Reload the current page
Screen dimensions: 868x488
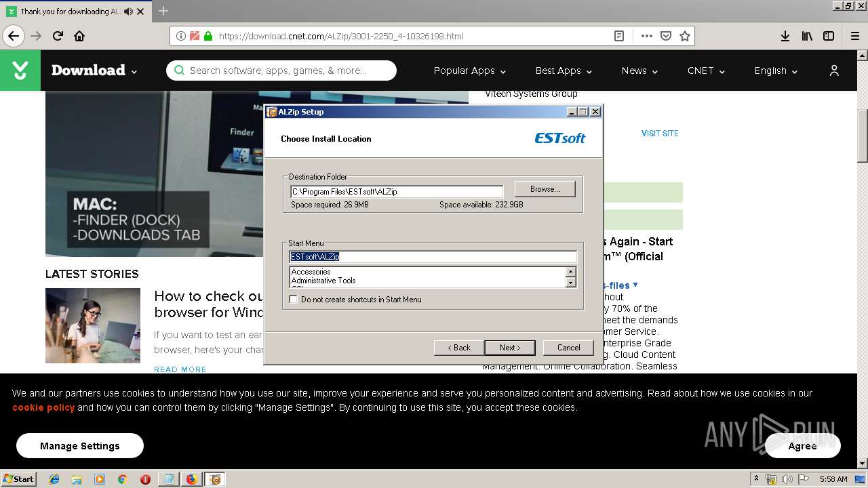click(x=58, y=36)
